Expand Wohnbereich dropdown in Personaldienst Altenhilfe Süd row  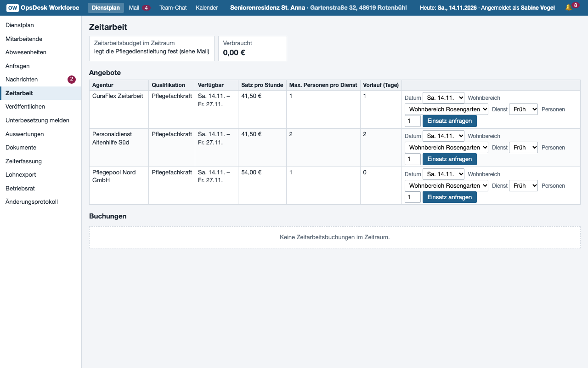click(447, 147)
